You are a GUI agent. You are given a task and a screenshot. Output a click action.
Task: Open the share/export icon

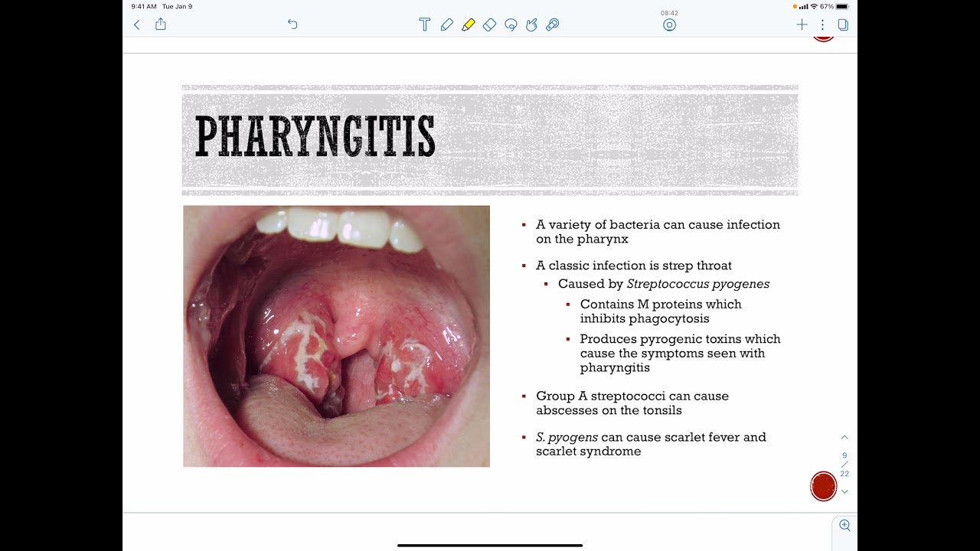[161, 24]
